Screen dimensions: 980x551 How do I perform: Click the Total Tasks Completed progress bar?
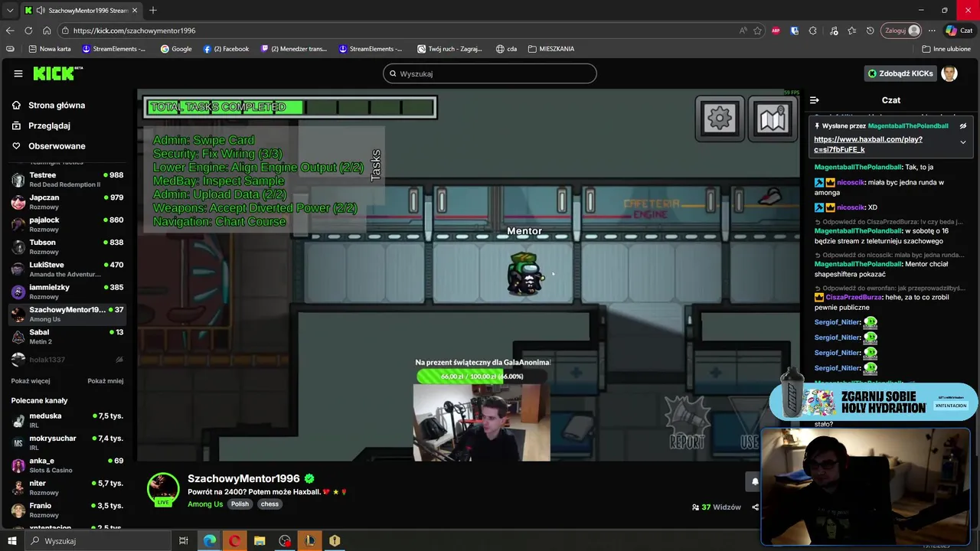pos(290,107)
